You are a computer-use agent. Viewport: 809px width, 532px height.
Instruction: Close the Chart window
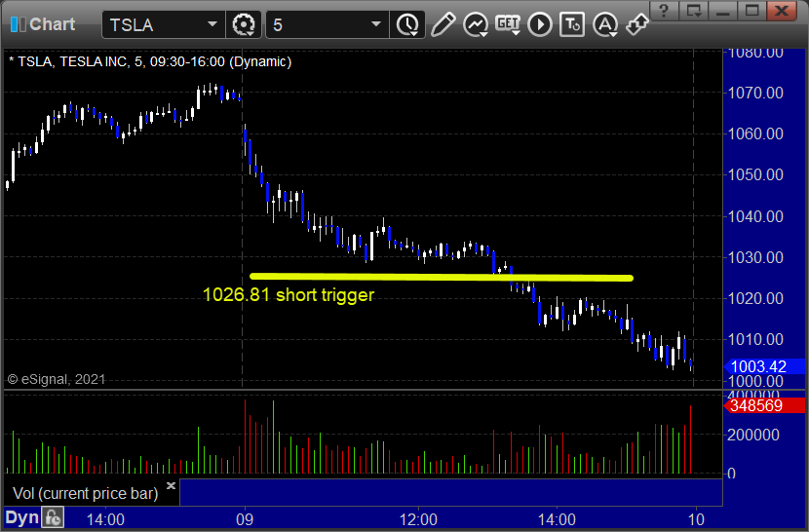pos(782,11)
